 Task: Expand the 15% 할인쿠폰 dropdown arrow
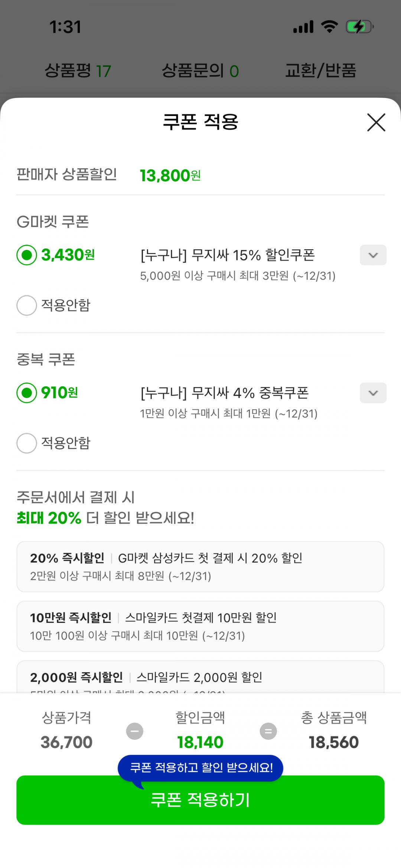tap(373, 255)
